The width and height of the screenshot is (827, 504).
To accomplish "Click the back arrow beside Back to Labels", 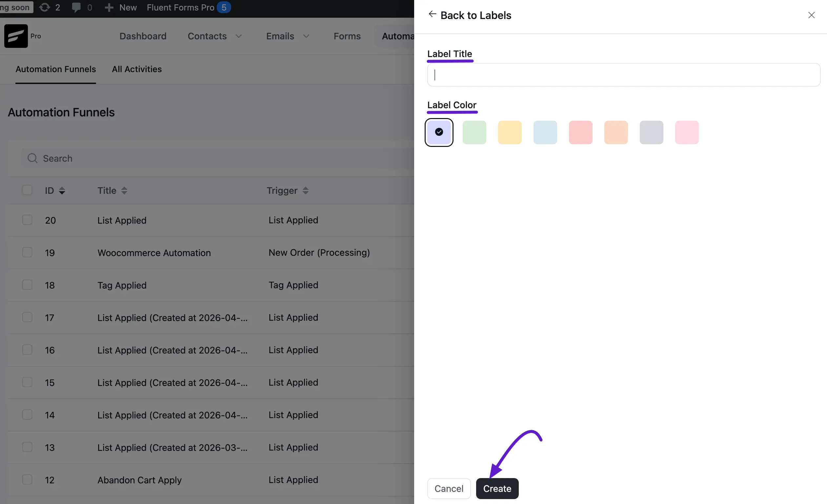I will [432, 14].
